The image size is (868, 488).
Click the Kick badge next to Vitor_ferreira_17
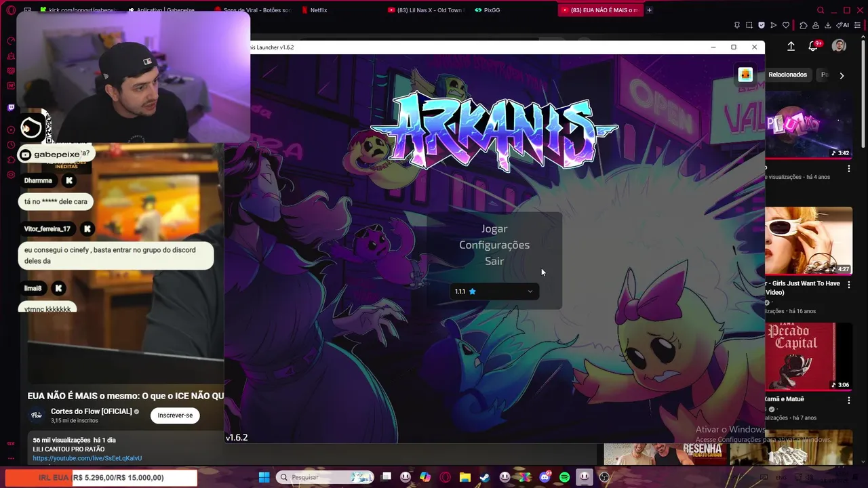point(87,229)
